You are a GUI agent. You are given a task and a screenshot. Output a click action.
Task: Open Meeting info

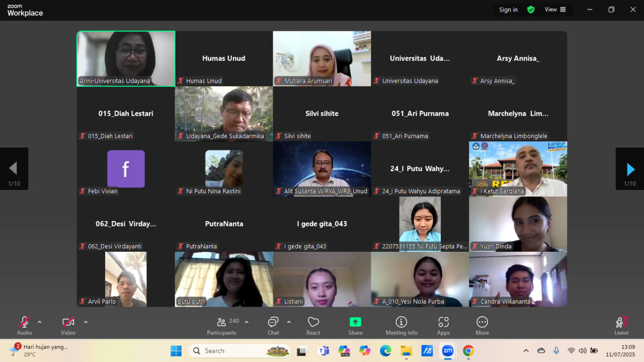point(401,322)
